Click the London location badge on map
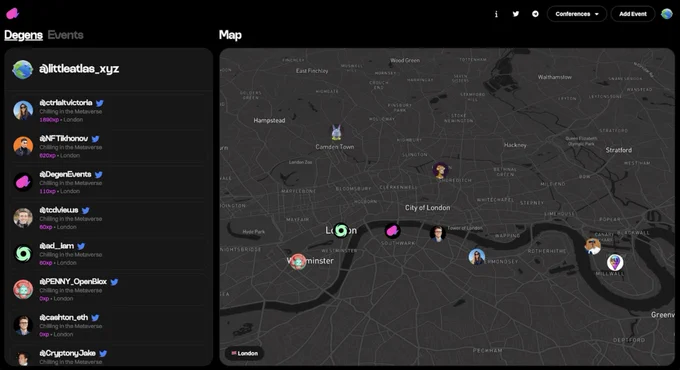680x370 pixels. (x=245, y=353)
